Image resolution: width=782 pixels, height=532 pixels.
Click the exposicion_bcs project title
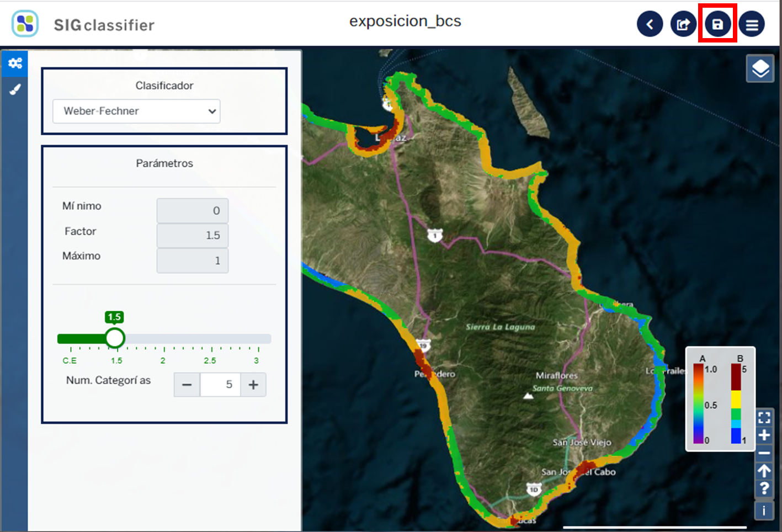(405, 21)
